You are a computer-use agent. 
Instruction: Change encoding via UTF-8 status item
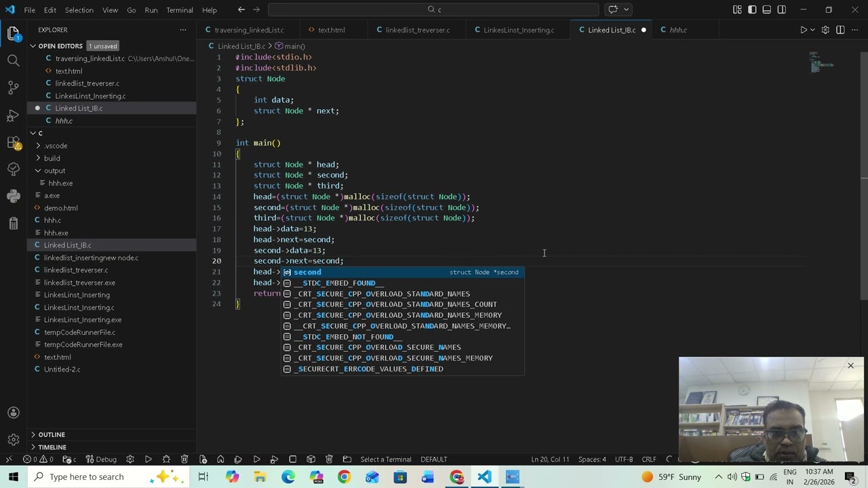point(624,460)
